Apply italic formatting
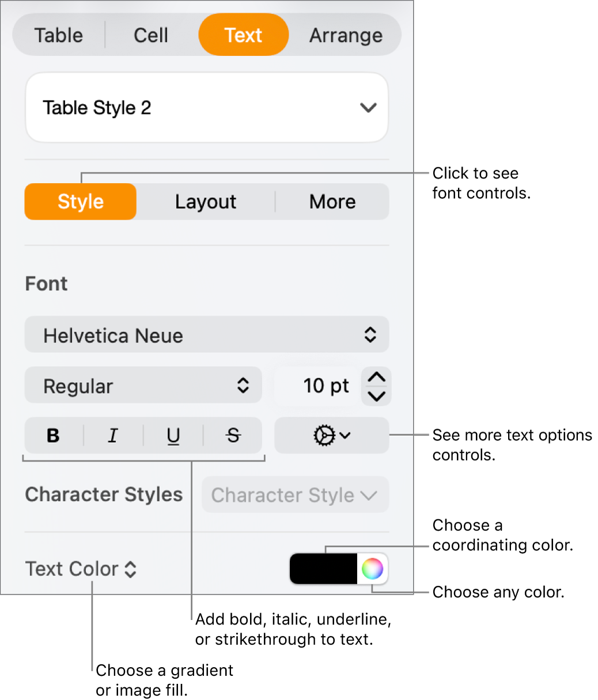598x700 pixels. [112, 436]
